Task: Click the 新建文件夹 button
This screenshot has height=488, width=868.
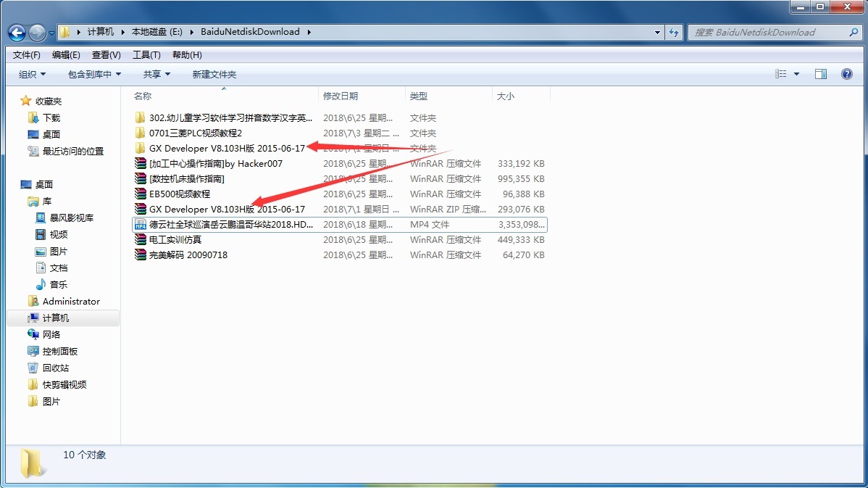Action: (x=213, y=73)
